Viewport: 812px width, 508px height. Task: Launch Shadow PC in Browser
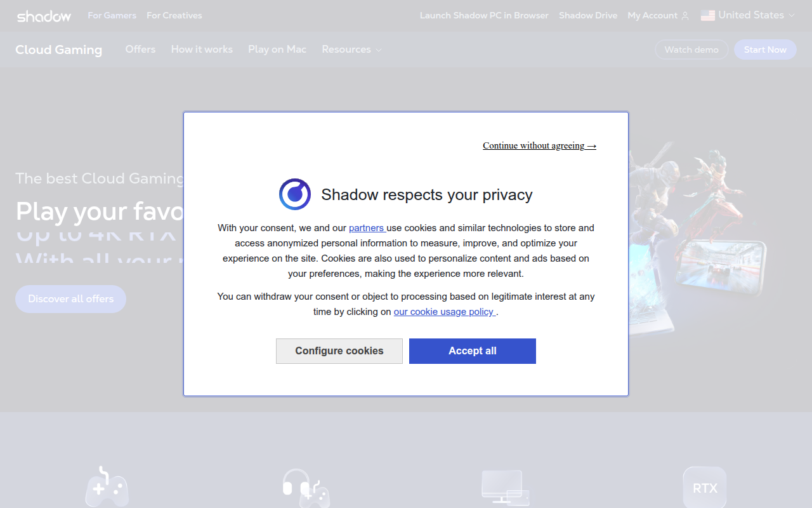click(484, 15)
